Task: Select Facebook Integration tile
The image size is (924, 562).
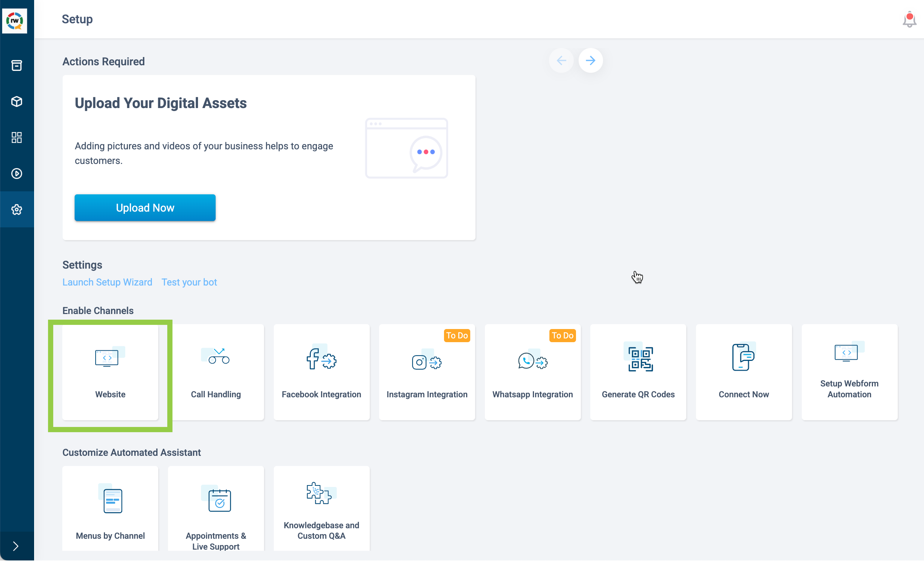Action: tap(321, 372)
